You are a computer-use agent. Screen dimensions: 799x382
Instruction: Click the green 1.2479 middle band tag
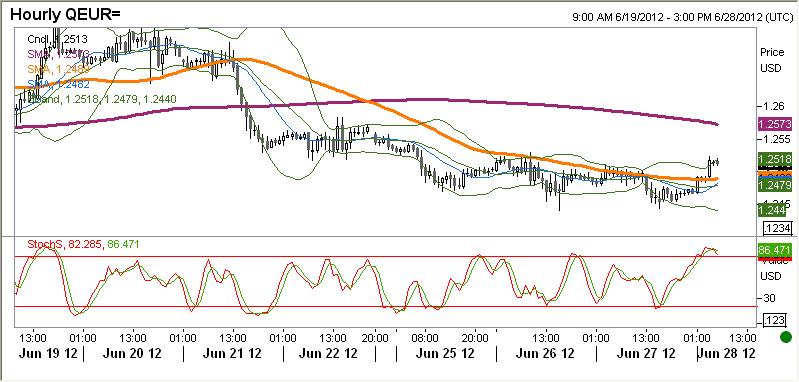pyautogui.click(x=774, y=185)
